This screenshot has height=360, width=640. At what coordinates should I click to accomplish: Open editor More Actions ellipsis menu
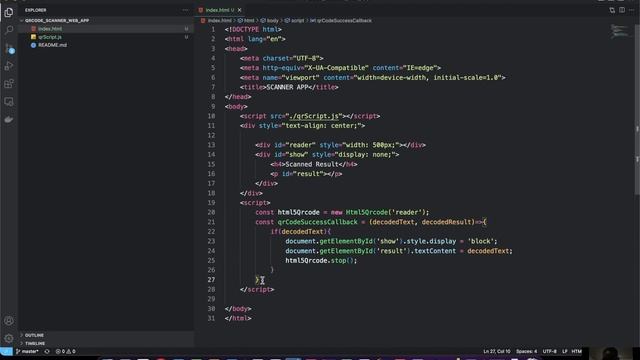coord(631,10)
